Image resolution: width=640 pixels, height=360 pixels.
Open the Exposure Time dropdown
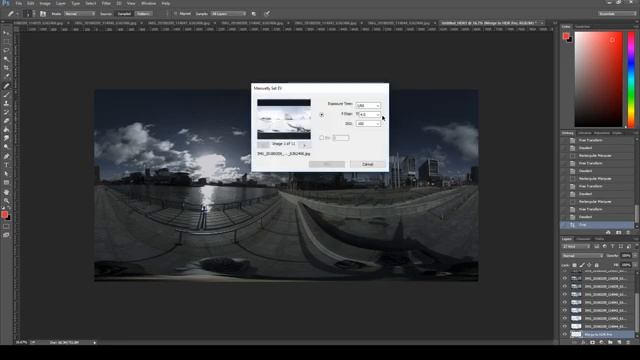click(x=368, y=105)
